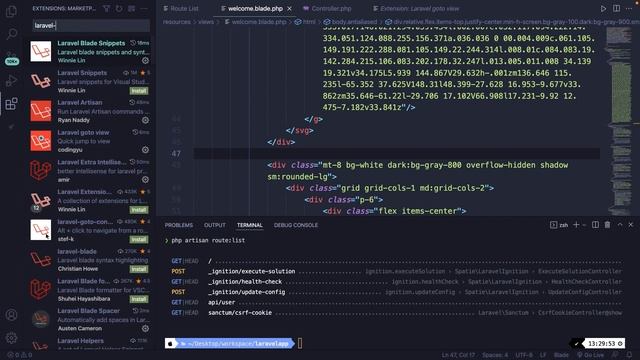Select Laravel goto view extension entry

(x=90, y=141)
